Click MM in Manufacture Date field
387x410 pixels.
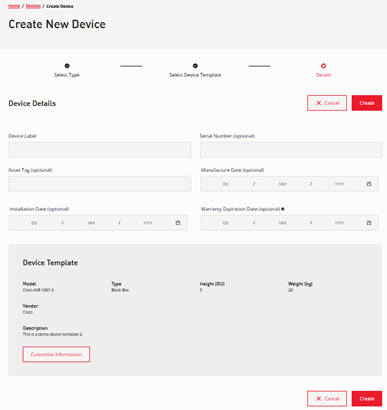[x=282, y=184]
